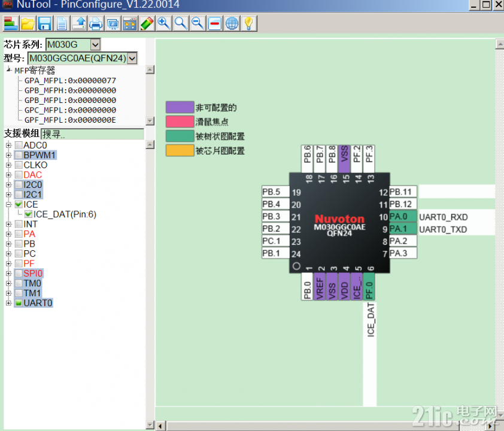Open the part number M030GGC0AE(QFN24) dropdown
Image resolution: width=504 pixels, height=431 pixels.
pos(132,58)
